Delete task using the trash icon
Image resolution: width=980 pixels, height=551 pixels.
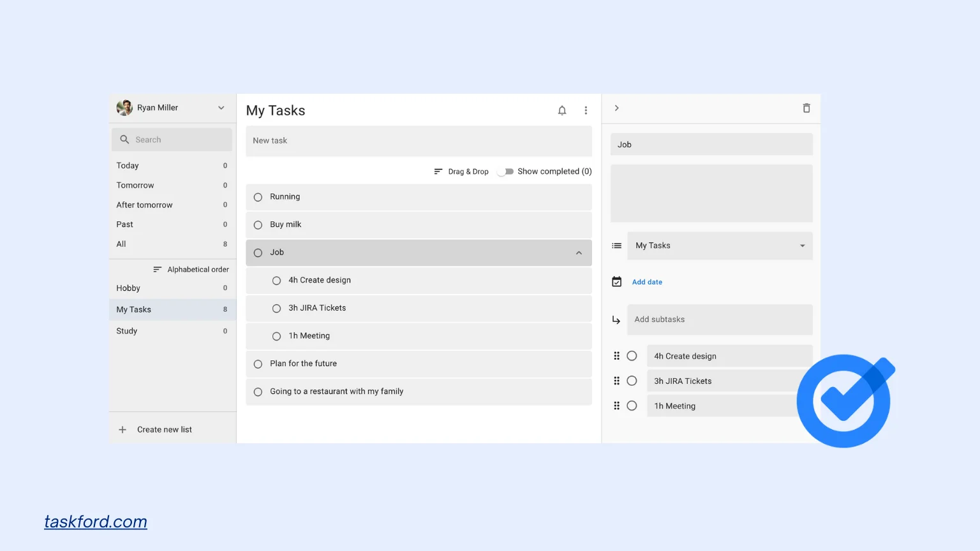pyautogui.click(x=806, y=108)
